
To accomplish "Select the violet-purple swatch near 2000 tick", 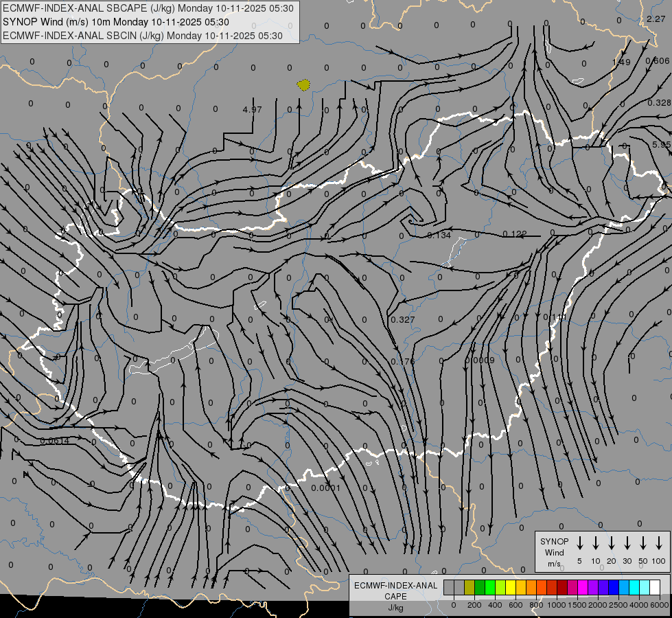I will tap(593, 587).
